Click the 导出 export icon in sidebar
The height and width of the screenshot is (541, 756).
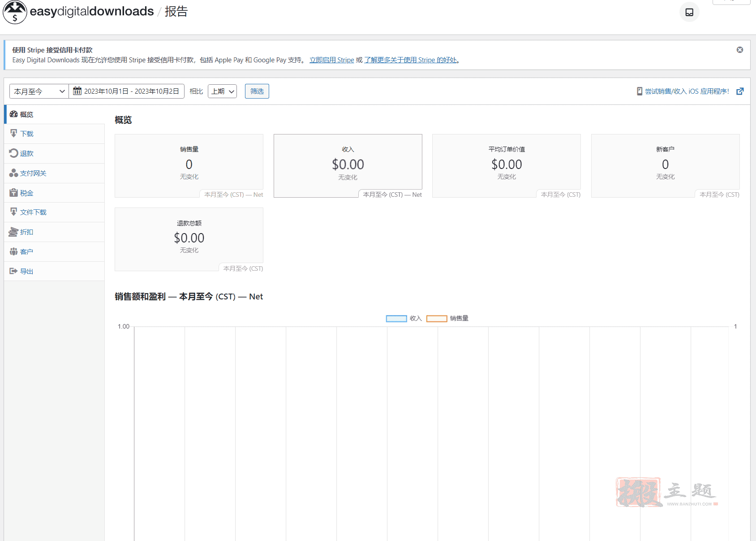13,271
